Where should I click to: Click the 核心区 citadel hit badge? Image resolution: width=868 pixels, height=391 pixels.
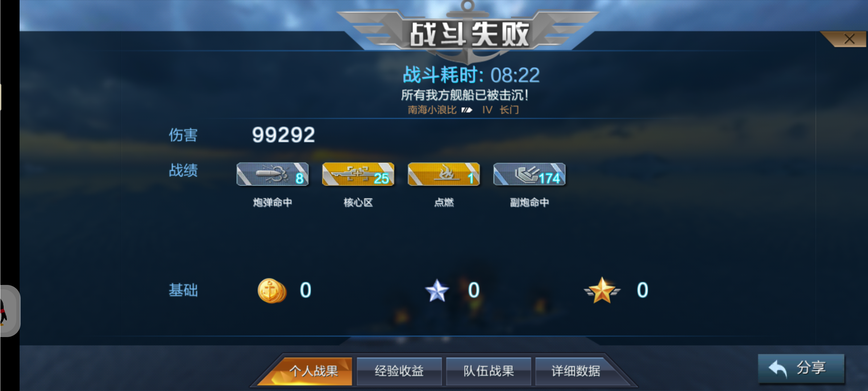[358, 174]
